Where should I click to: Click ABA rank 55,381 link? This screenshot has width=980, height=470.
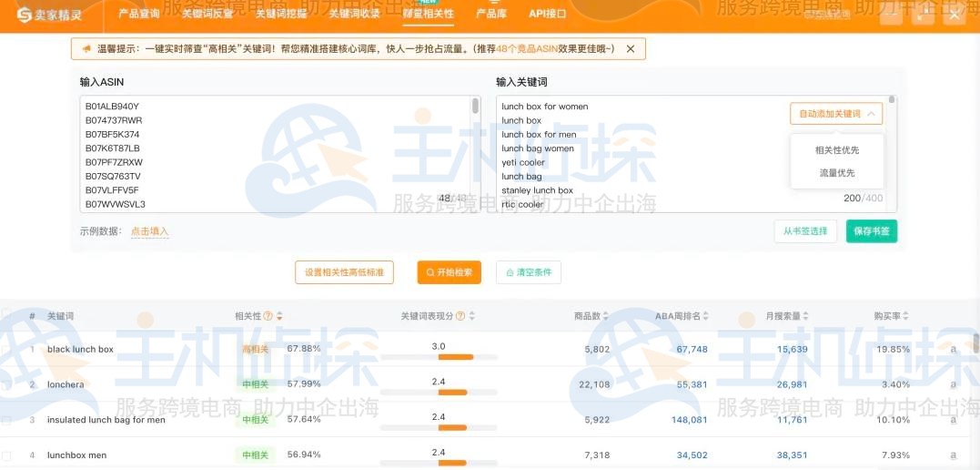tap(692, 384)
